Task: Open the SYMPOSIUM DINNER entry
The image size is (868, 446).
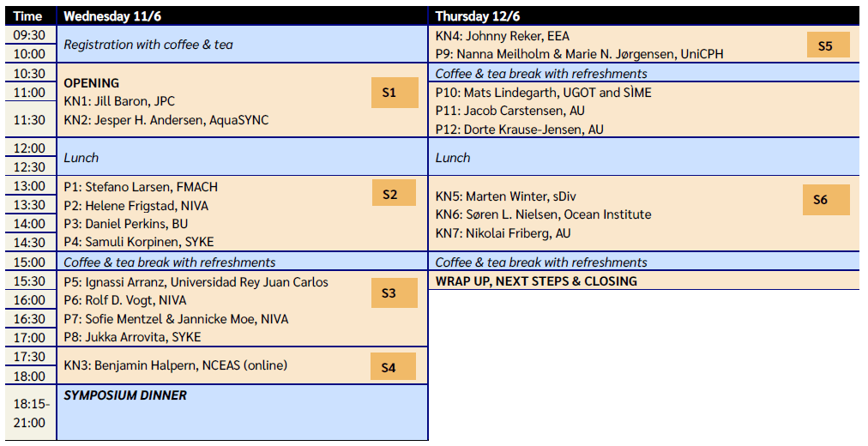Action: tap(125, 395)
